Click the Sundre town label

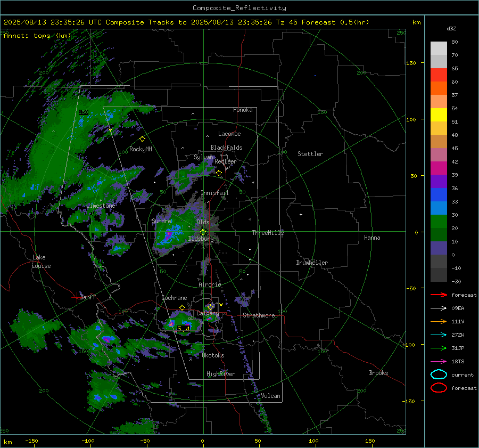pos(162,221)
